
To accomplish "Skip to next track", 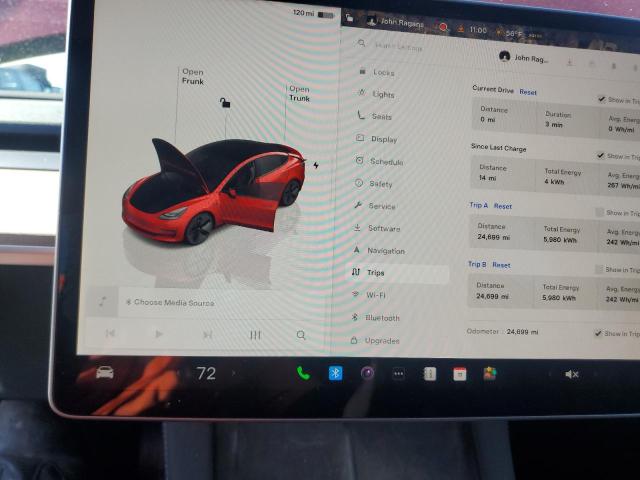I will click(207, 335).
